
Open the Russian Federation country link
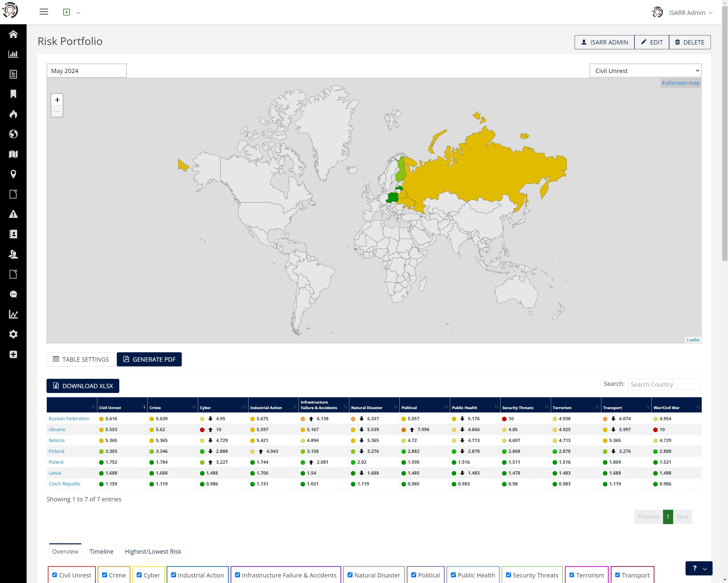tap(69, 418)
